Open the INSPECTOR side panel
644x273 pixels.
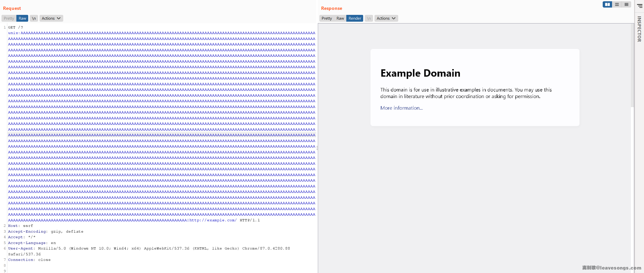point(639,29)
